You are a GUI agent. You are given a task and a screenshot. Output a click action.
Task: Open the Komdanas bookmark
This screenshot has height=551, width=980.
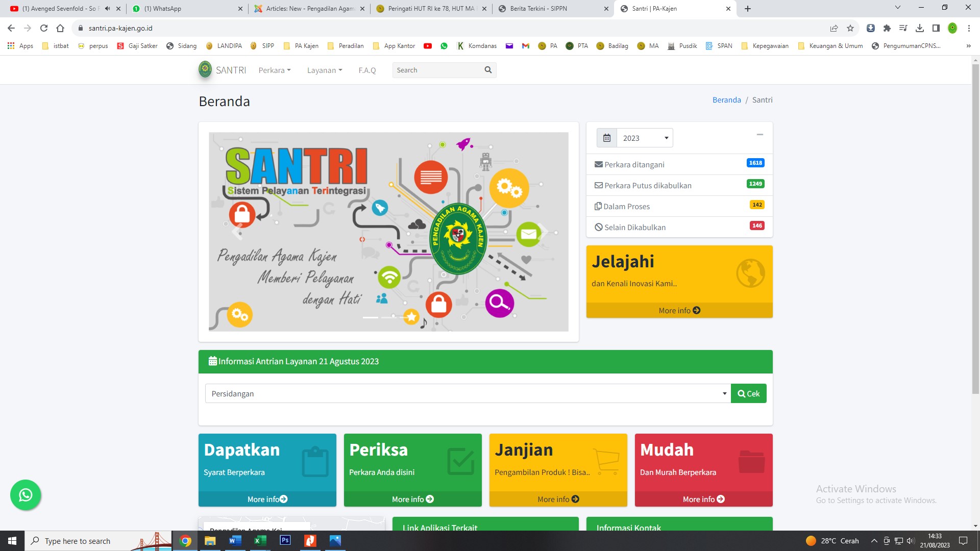pos(477,46)
